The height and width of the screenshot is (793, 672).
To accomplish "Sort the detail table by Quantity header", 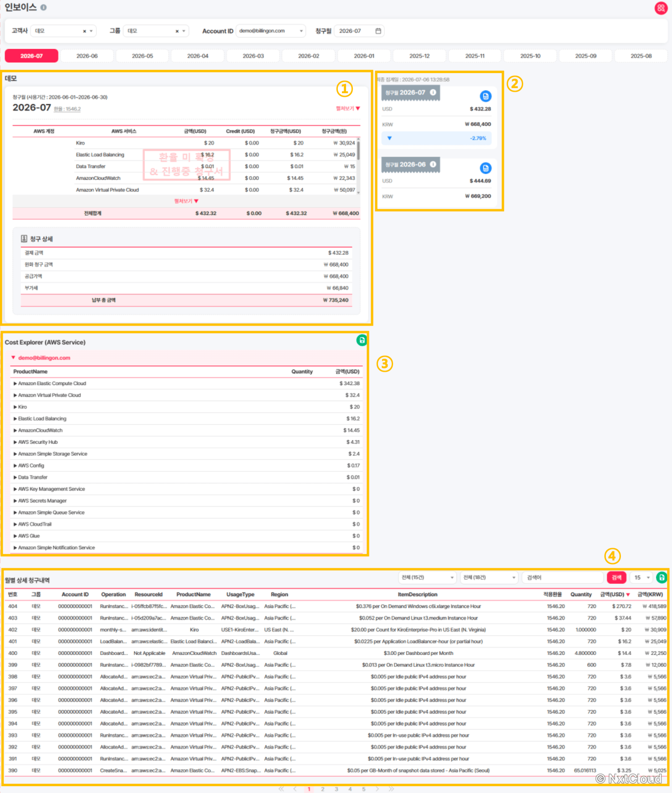I will tap(581, 594).
